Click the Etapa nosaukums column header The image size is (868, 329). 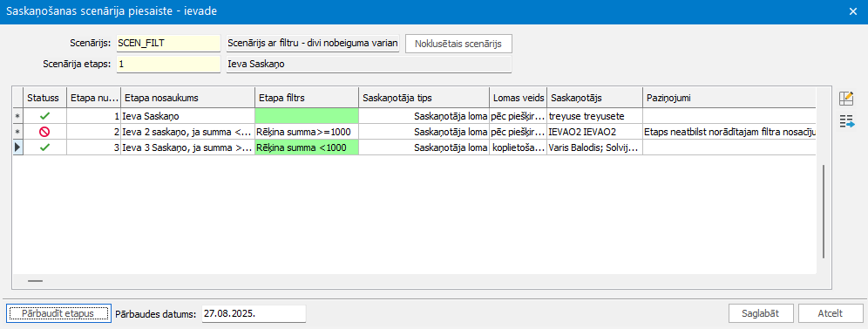coord(188,98)
